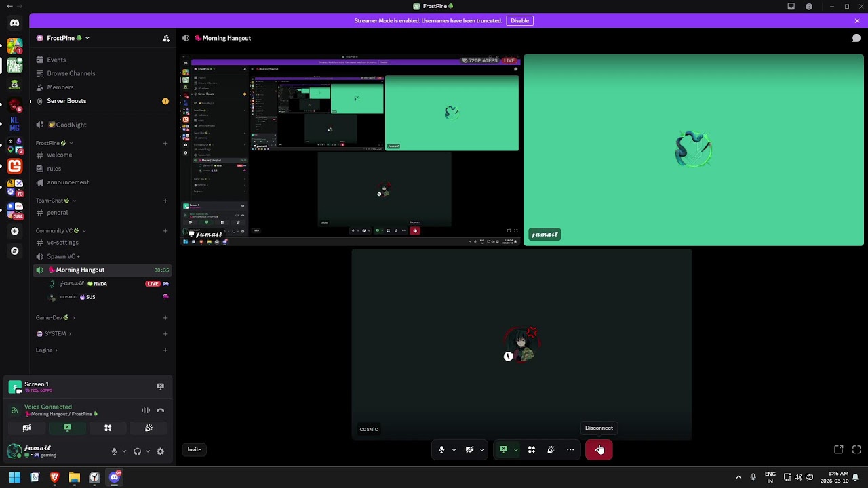Collapse the Team-Chat category
This screenshot has height=488, width=868.
tap(56, 201)
